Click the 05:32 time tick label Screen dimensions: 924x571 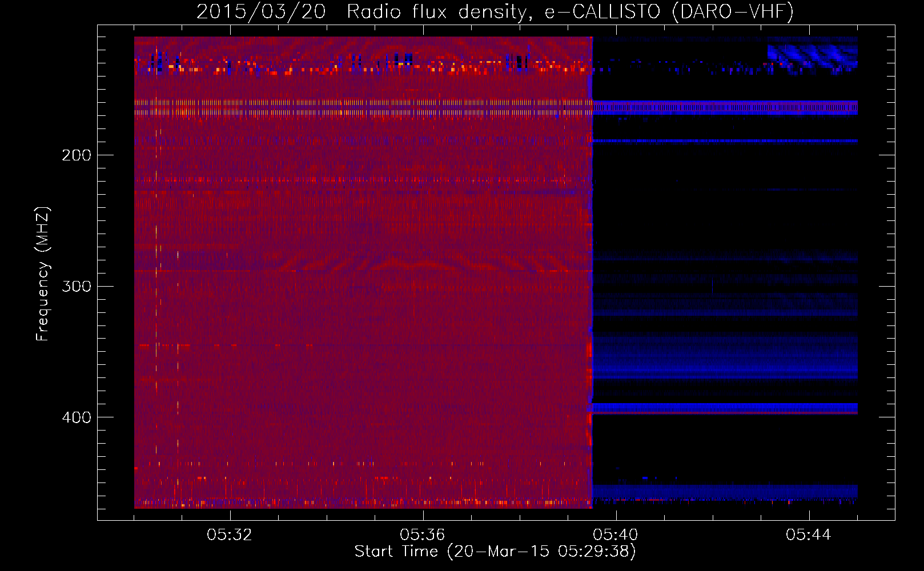tap(230, 535)
